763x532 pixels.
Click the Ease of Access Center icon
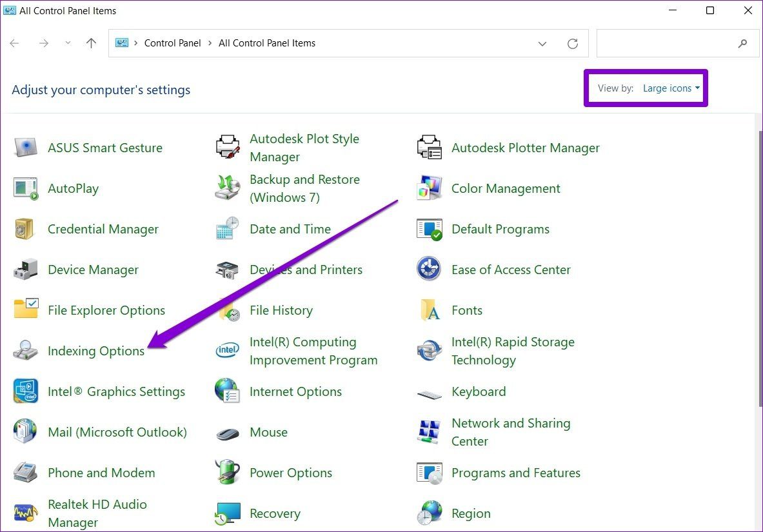[x=429, y=269]
